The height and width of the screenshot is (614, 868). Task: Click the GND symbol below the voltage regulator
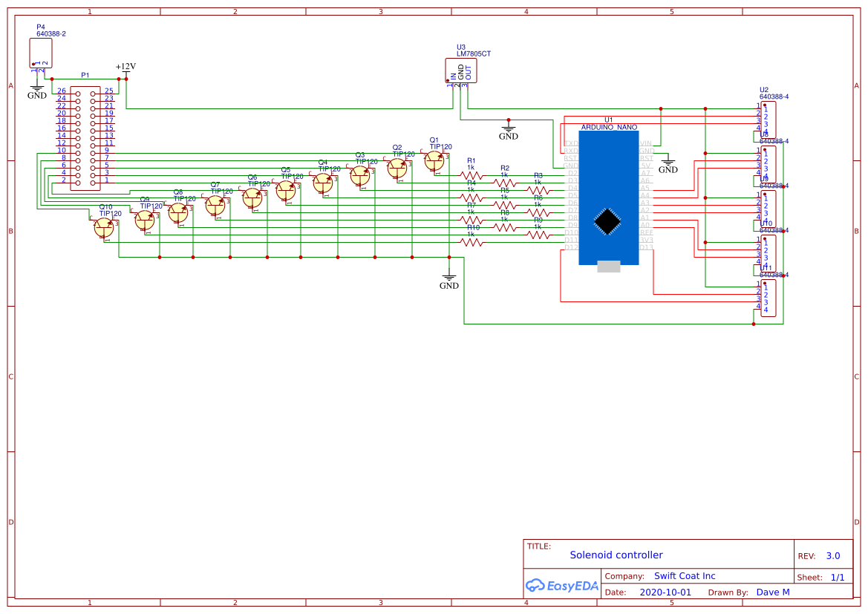(x=508, y=130)
